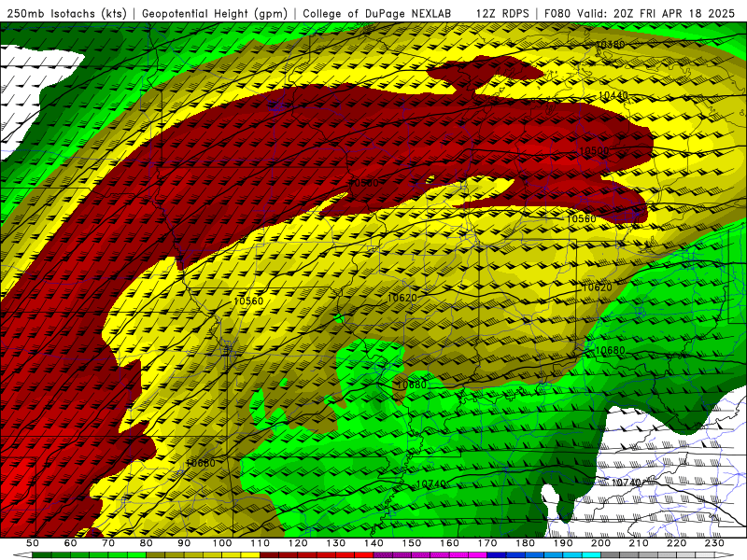Click the 10440 height contour label
This screenshot has width=747, height=560.
click(x=613, y=96)
